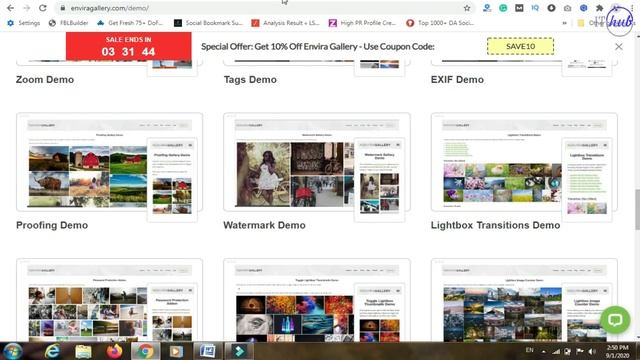Click the Action Center flag icon

coord(580,351)
